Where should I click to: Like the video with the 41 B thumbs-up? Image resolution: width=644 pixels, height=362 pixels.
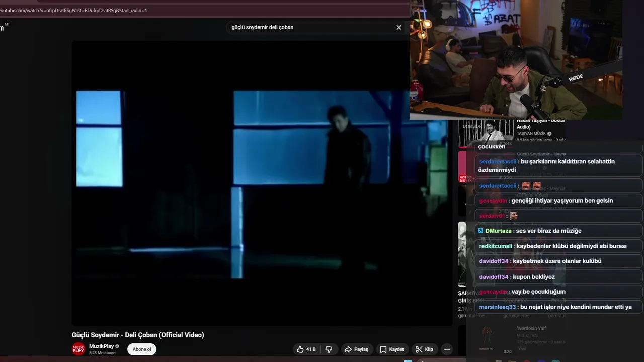coord(306,349)
